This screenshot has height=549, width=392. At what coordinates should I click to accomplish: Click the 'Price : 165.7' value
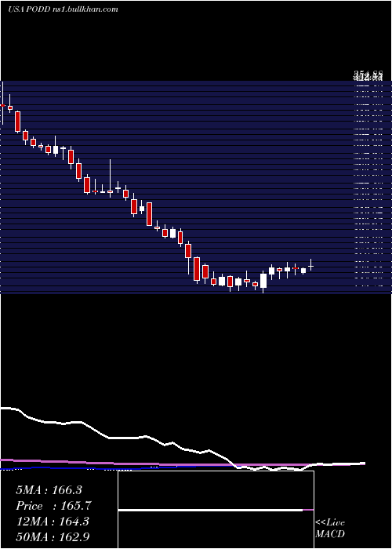pos(53,506)
